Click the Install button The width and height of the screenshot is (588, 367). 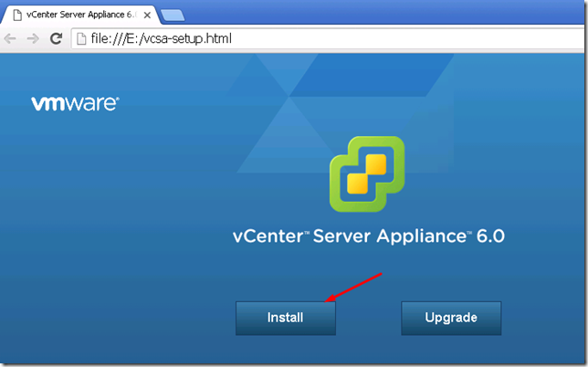click(286, 318)
